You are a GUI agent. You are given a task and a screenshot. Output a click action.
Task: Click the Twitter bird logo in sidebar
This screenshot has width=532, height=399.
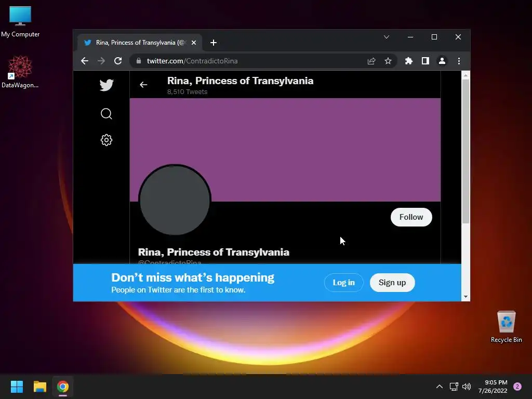point(107,85)
